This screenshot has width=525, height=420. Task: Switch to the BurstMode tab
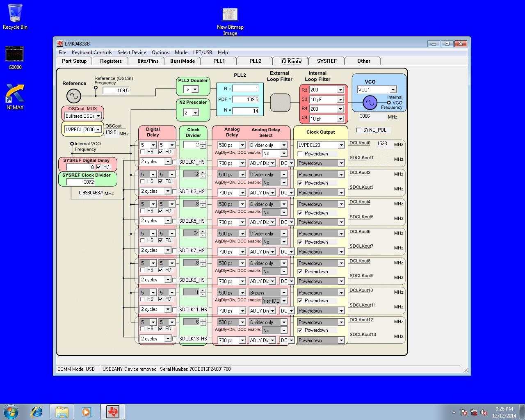pyautogui.click(x=183, y=61)
